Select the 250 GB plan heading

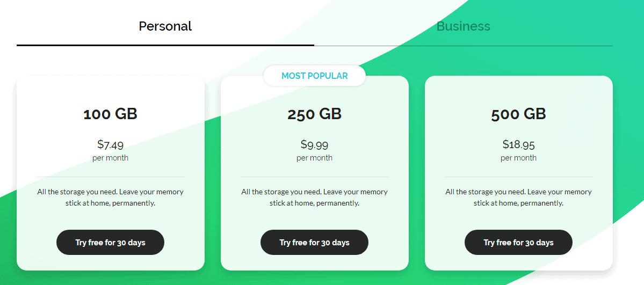coord(314,114)
